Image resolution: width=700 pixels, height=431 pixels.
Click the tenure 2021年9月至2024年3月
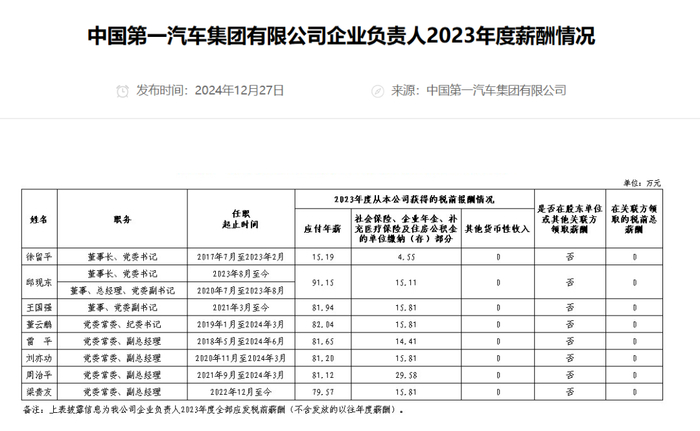pos(241,375)
